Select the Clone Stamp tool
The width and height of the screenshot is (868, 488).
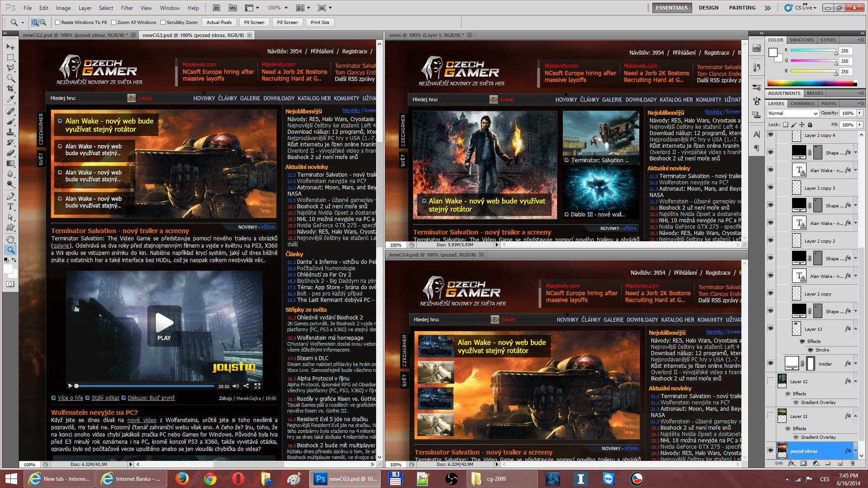10,132
